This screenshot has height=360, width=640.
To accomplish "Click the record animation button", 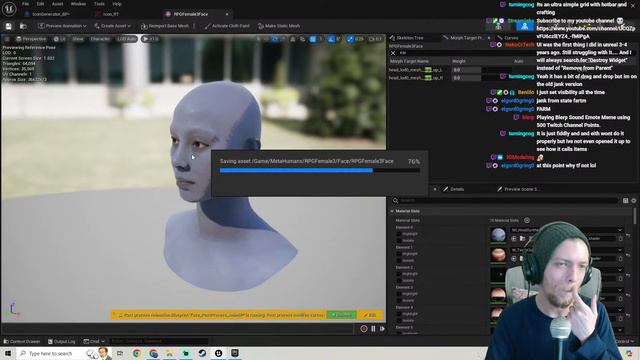I will [x=364, y=329].
